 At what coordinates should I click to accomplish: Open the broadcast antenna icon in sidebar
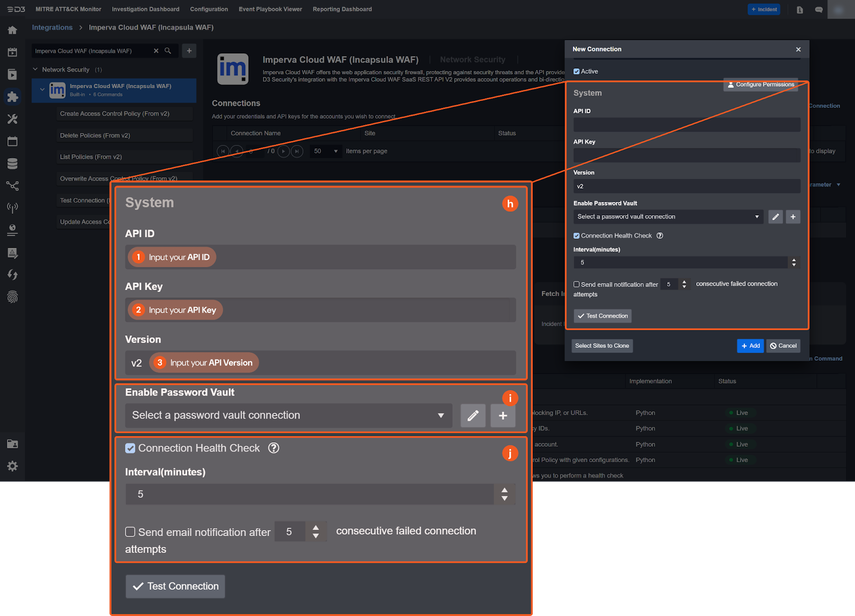coord(12,208)
